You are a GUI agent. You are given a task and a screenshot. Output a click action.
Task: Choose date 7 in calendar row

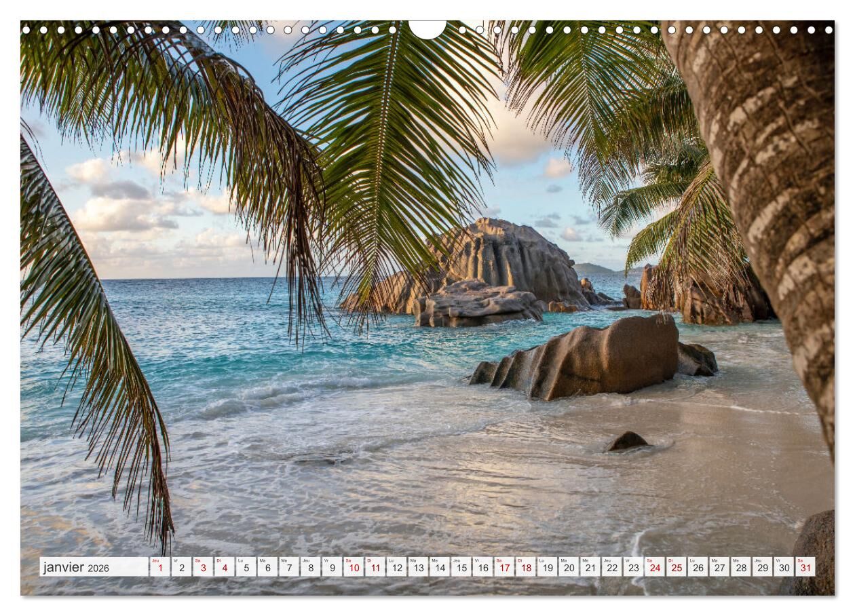[x=288, y=567]
